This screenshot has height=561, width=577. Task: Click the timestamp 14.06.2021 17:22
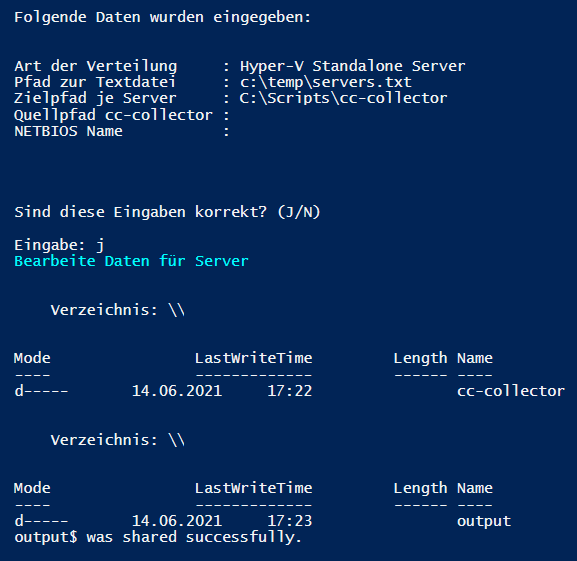click(222, 391)
